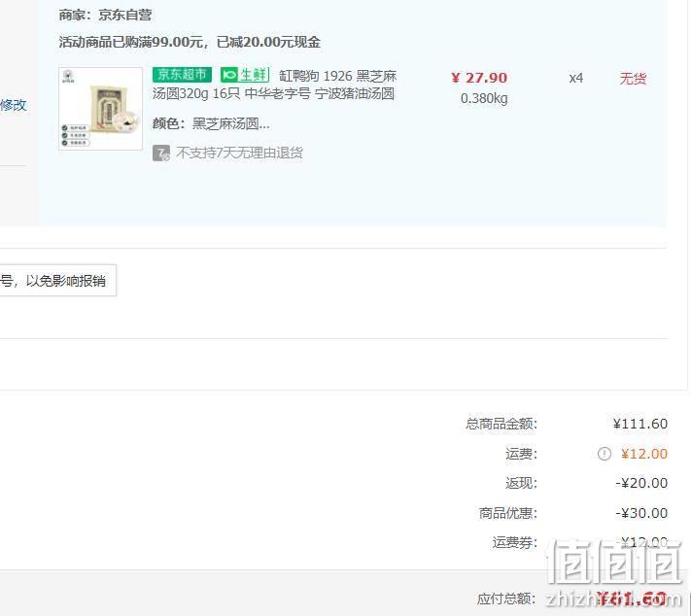
Task: Click the green 生鲜 fresh badge
Action: point(245,75)
